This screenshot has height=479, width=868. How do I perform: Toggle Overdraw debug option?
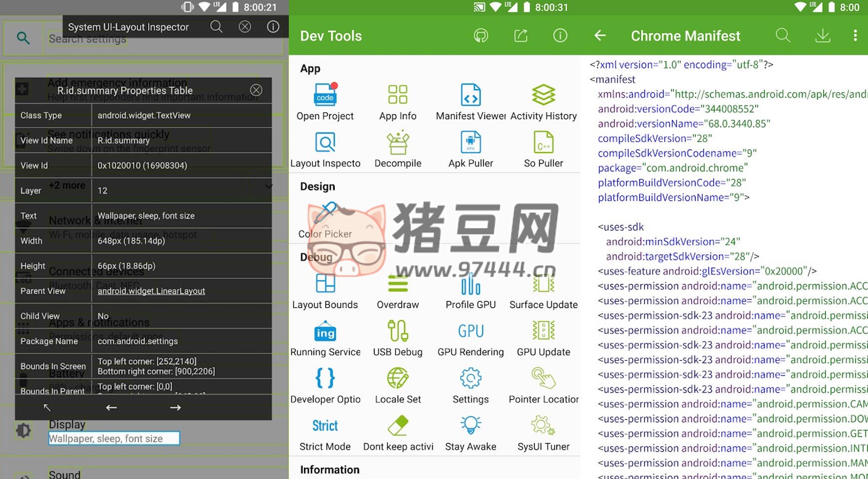[398, 291]
